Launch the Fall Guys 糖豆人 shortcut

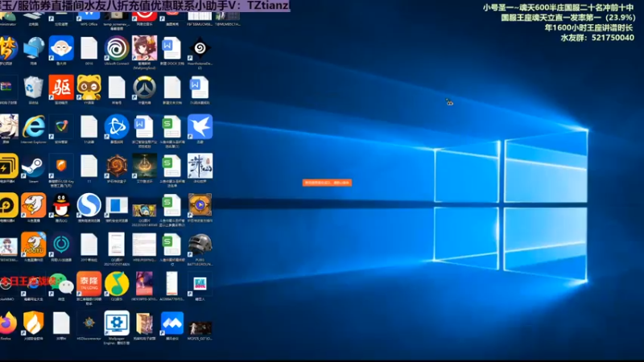[200, 283]
